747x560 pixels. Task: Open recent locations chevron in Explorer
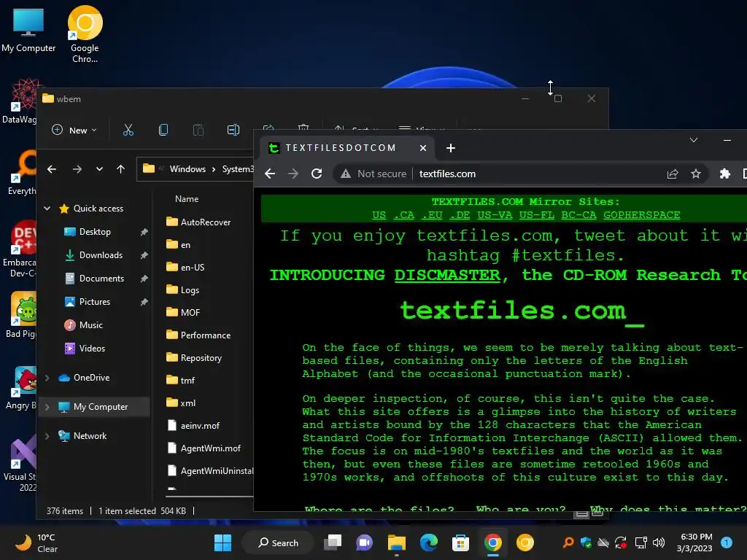(x=99, y=169)
